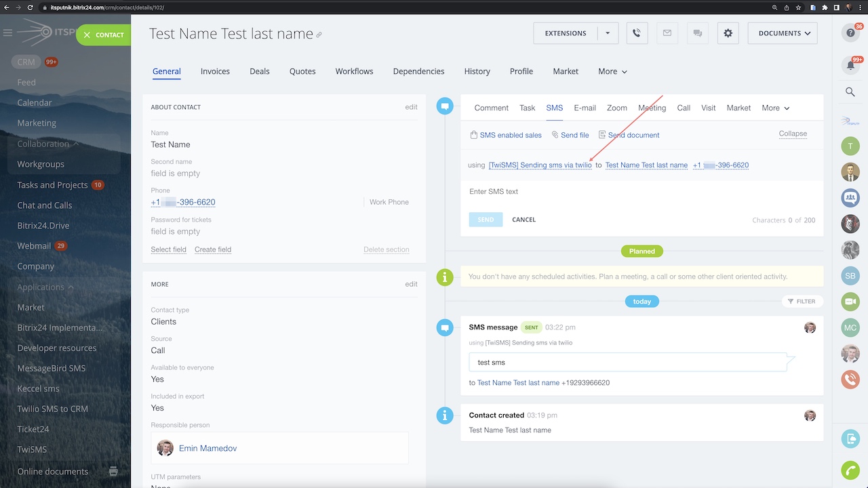The image size is (868, 488).
Task: Click the FILTER button in the timeline
Action: 802,302
